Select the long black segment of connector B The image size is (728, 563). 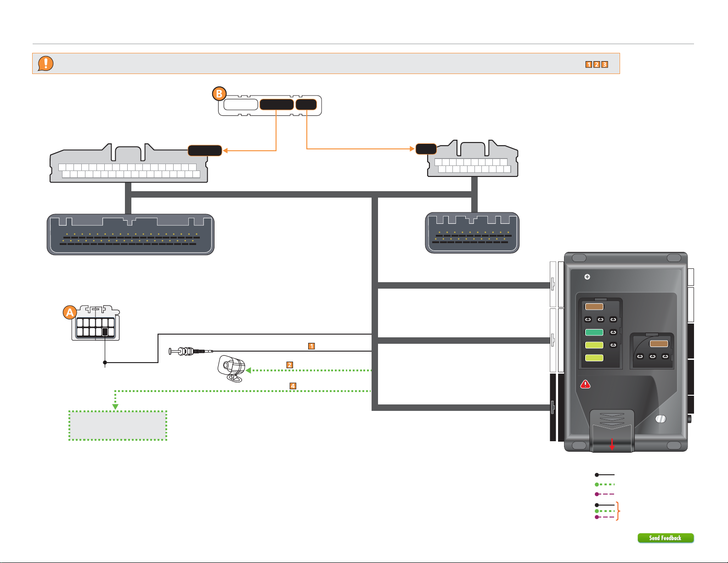coord(277,104)
